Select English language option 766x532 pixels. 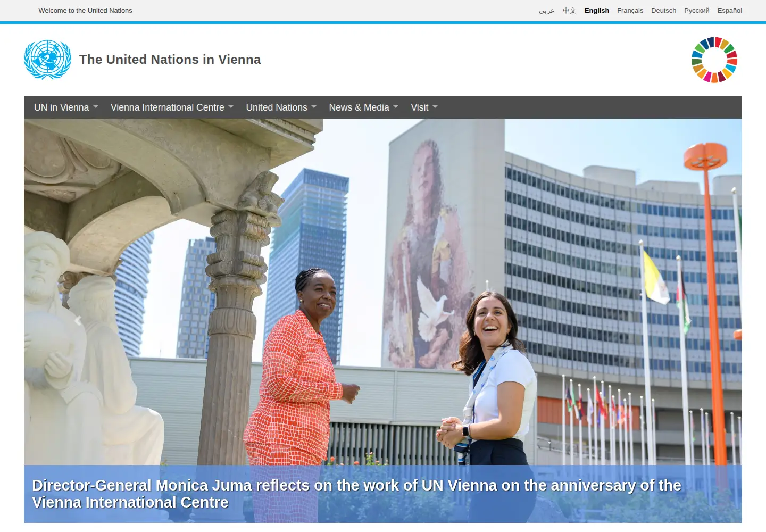(x=597, y=11)
